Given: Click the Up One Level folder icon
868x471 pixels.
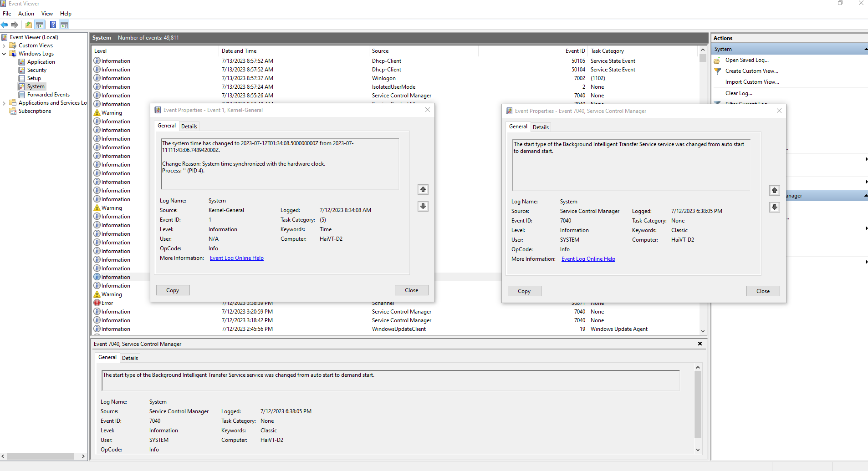Looking at the screenshot, I should [29, 25].
